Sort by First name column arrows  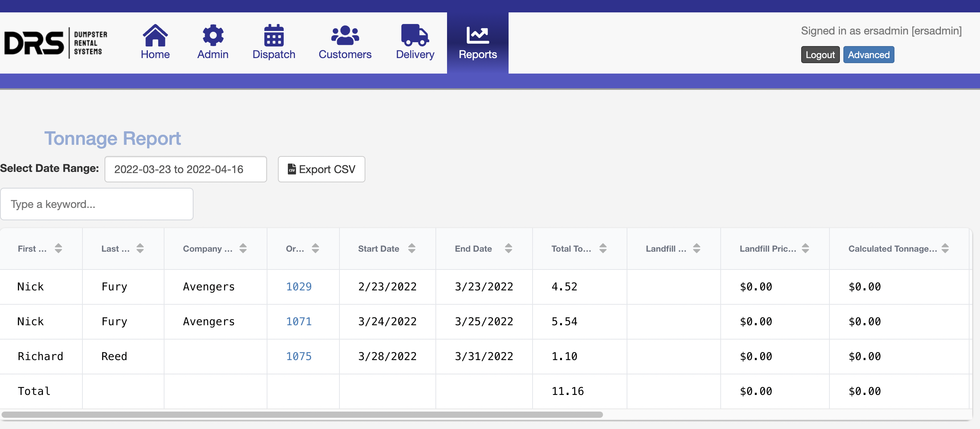click(x=58, y=248)
